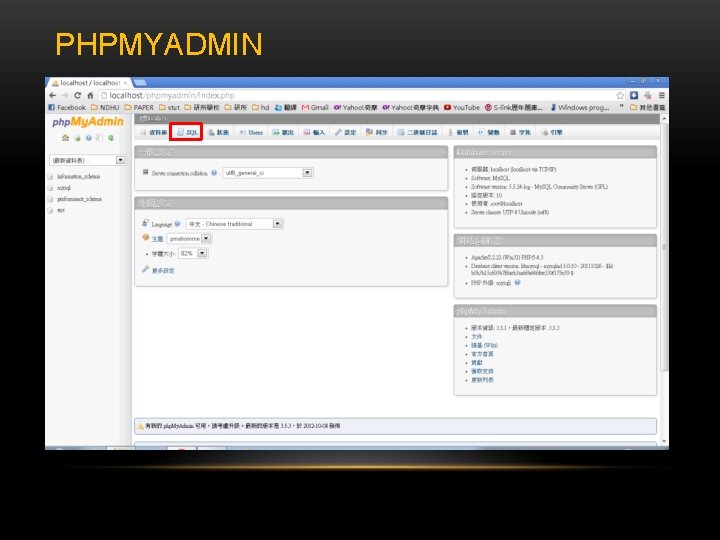The height and width of the screenshot is (540, 720).
Task: Expand bookmarks overflow chevron in bookmarks bar
Action: tap(621, 107)
